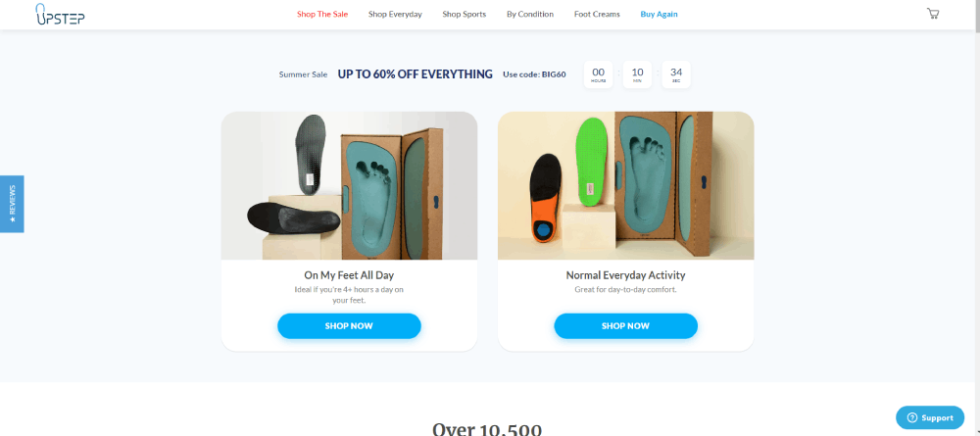Image resolution: width=980 pixels, height=436 pixels.
Task: Open Shop Everyday menu item
Action: point(395,14)
